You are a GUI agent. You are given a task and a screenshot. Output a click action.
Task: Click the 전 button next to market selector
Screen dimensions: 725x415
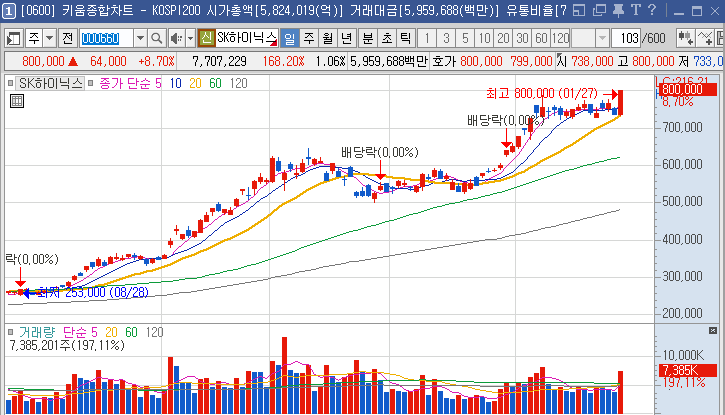coord(67,38)
